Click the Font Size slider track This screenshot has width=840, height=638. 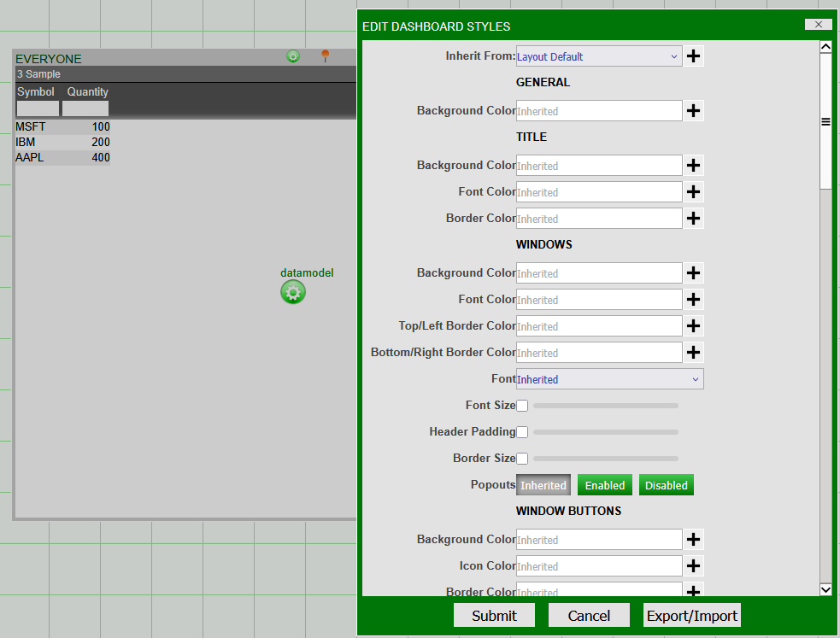[605, 406]
